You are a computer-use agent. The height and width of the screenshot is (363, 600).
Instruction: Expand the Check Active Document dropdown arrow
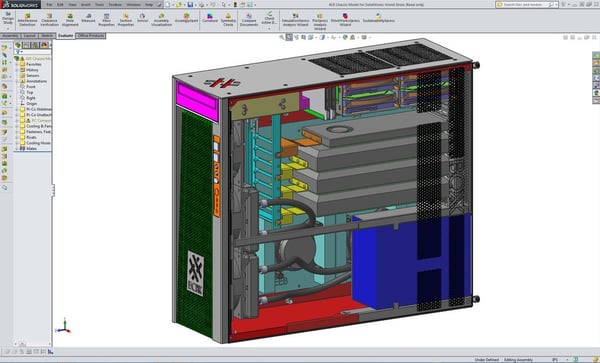(x=269, y=28)
